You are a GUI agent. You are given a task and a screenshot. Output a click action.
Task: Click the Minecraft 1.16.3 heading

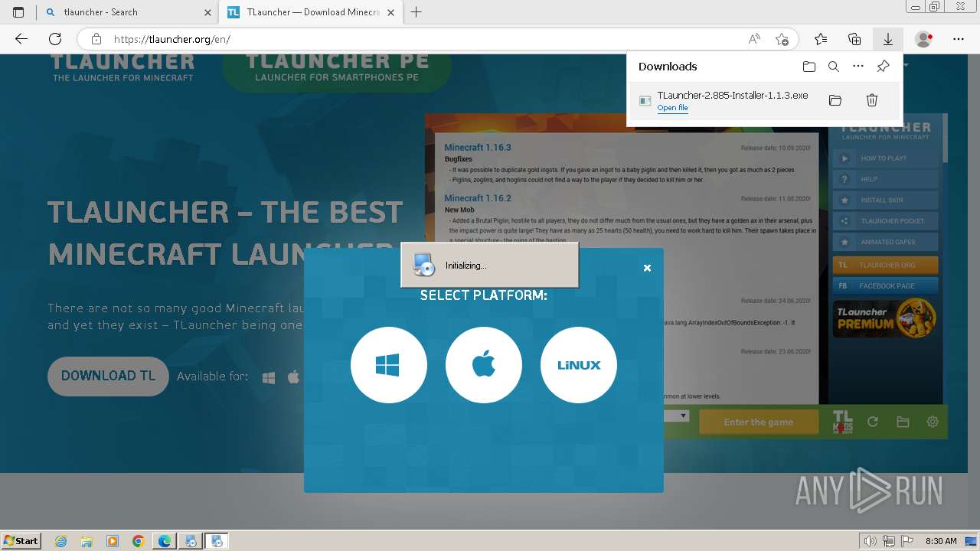click(478, 147)
